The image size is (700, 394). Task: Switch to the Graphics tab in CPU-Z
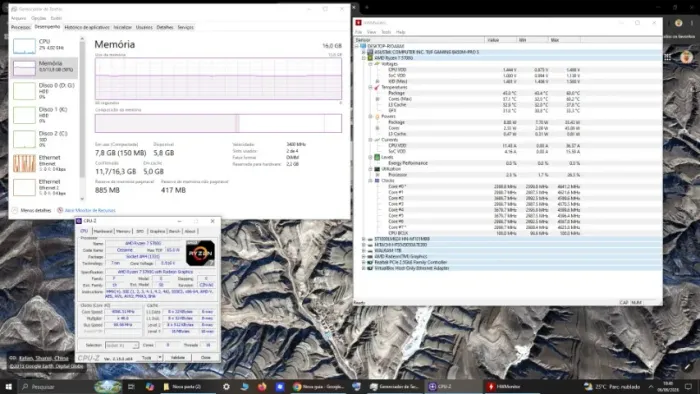pos(157,231)
